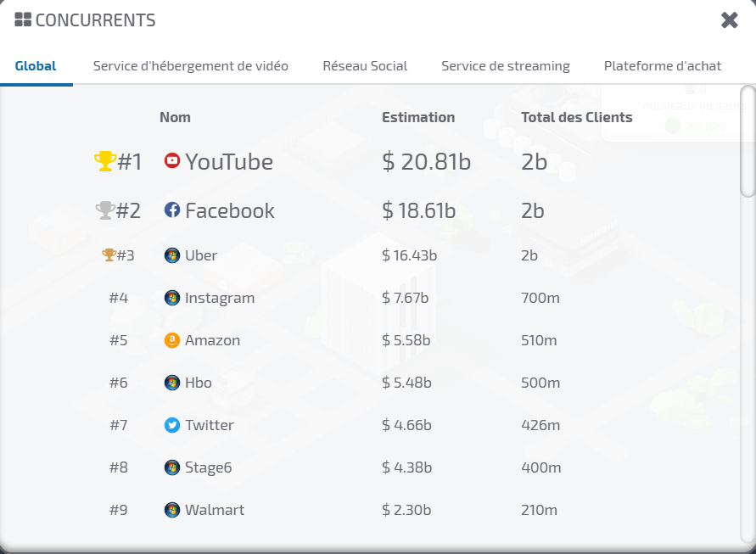Open the Plateforme d'achat tab
This screenshot has height=554, width=756.
[x=663, y=66]
